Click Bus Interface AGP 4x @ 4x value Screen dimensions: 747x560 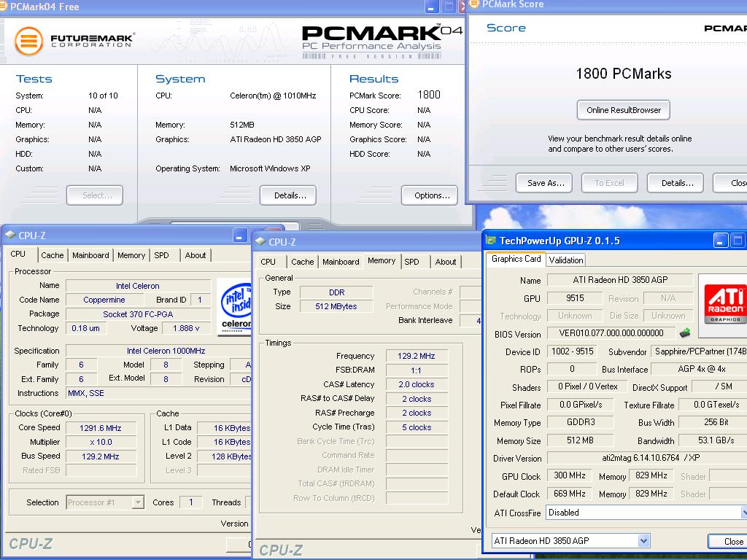(x=700, y=368)
